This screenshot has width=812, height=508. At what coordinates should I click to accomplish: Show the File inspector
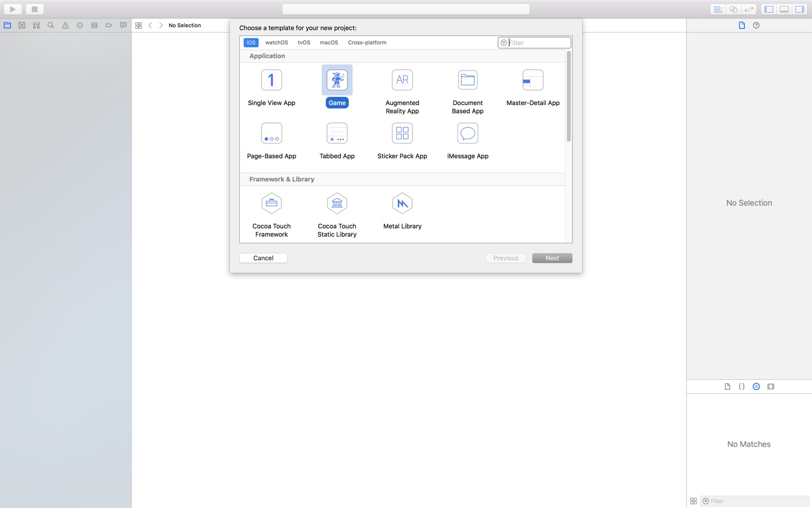[x=742, y=25]
